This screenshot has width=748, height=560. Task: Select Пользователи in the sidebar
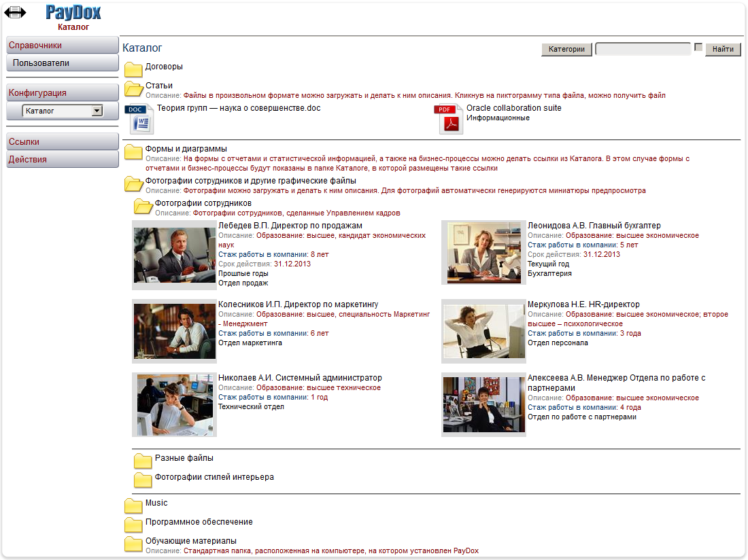point(63,63)
